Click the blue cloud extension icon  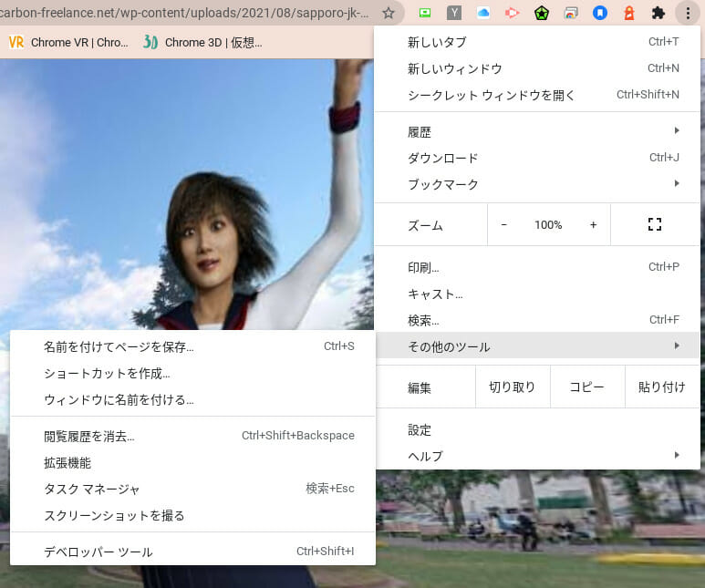[483, 13]
